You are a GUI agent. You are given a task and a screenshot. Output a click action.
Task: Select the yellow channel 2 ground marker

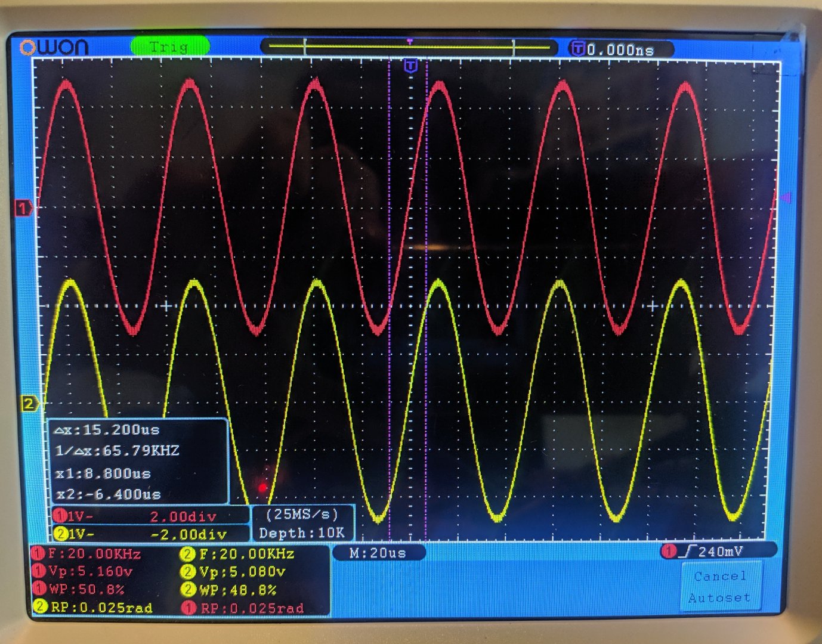coord(29,404)
